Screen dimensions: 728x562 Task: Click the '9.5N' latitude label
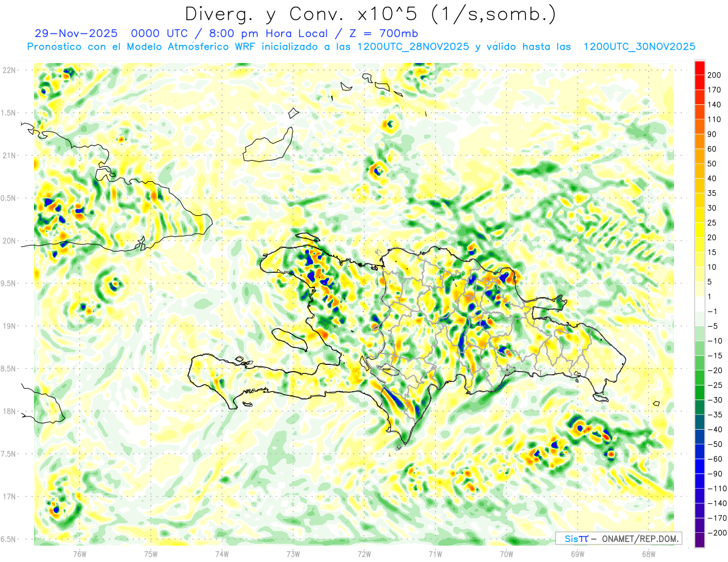tap(9, 284)
